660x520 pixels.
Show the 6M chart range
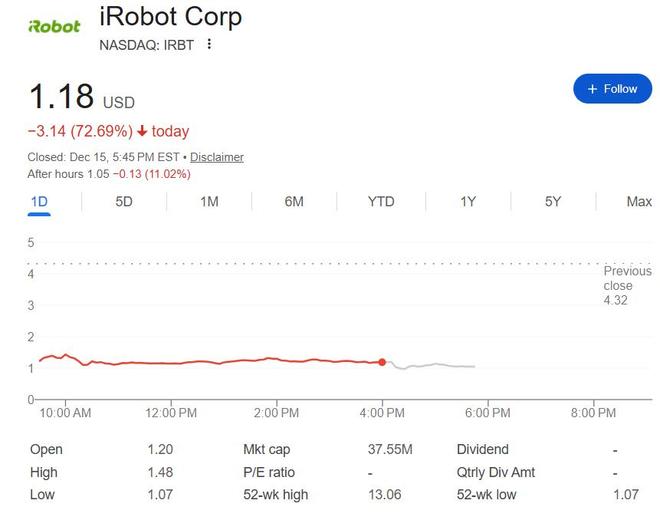(x=294, y=201)
